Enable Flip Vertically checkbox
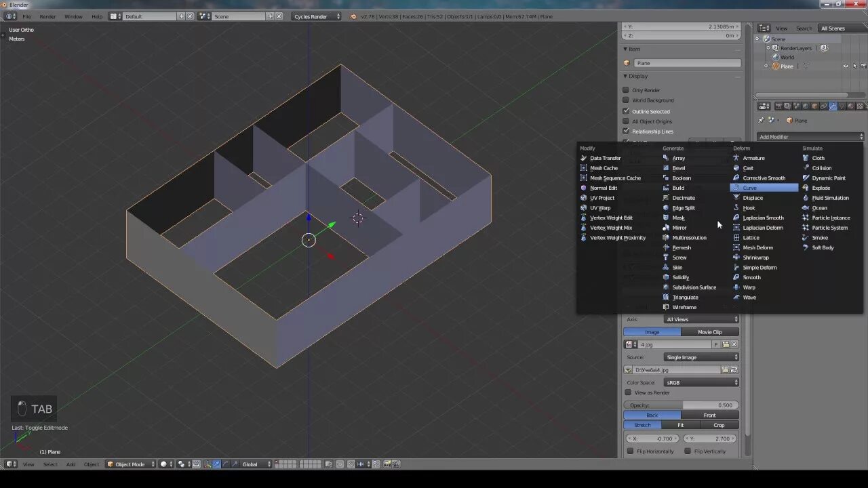868x488 pixels. [x=688, y=451]
